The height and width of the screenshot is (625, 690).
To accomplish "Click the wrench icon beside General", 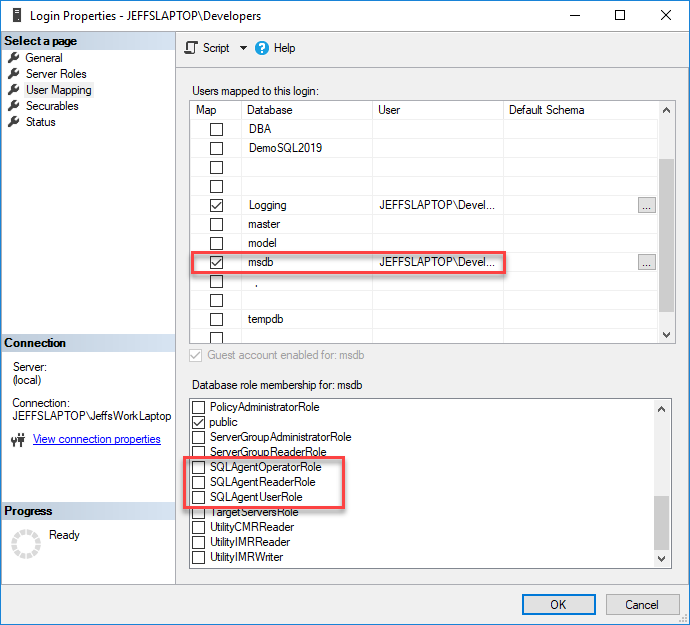I will 14,58.
